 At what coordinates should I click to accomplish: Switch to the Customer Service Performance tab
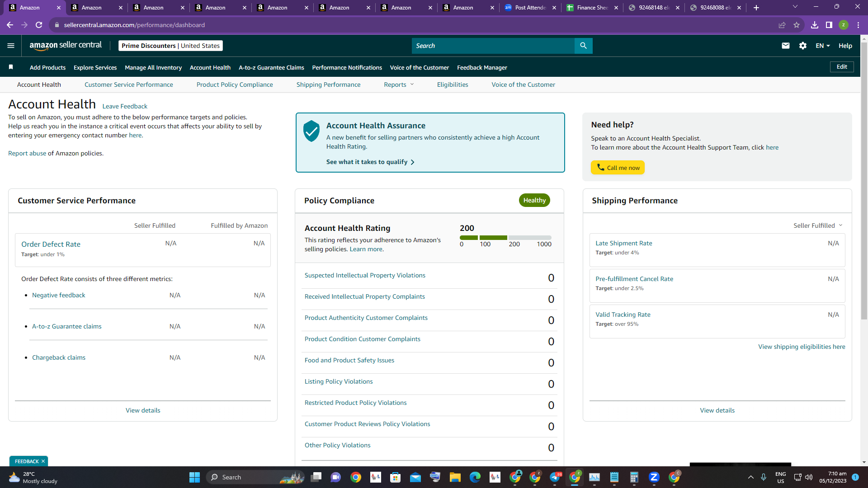(x=129, y=84)
